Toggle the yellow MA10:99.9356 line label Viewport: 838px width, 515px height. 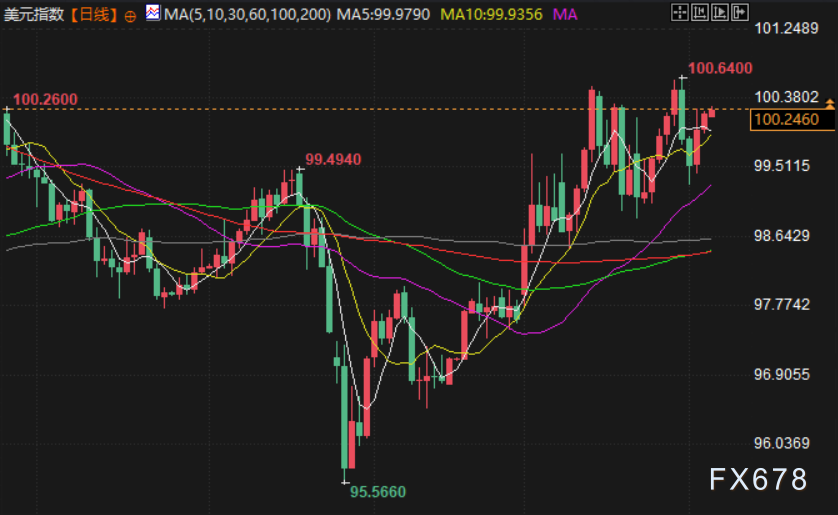tap(492, 14)
